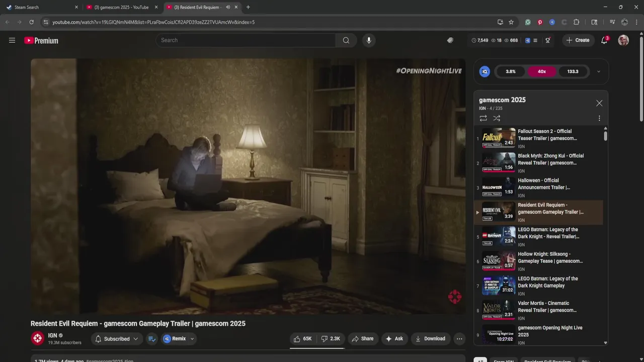Click the Ask button

tap(394, 339)
